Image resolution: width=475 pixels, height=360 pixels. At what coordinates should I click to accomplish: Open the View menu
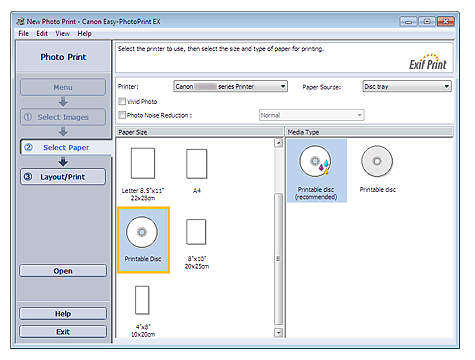click(62, 33)
